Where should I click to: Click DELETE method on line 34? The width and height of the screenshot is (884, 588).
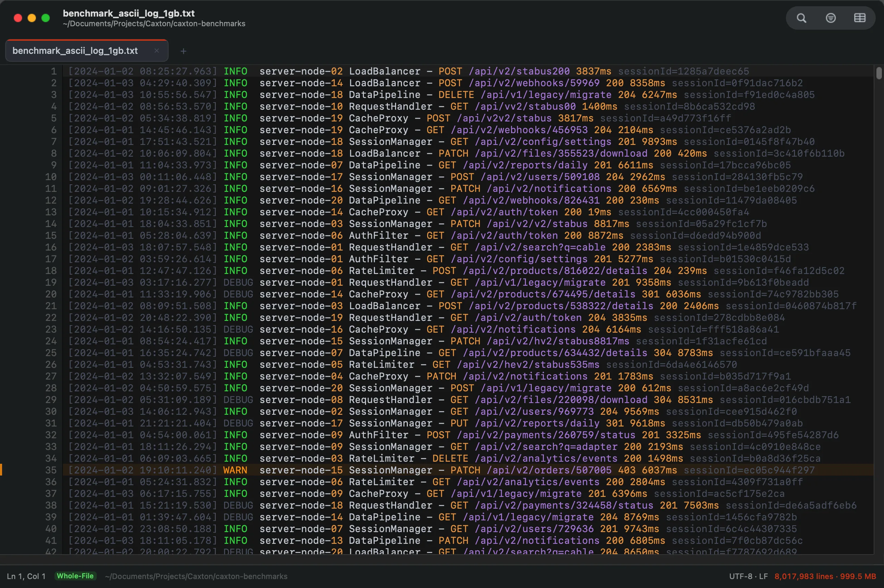click(x=450, y=458)
